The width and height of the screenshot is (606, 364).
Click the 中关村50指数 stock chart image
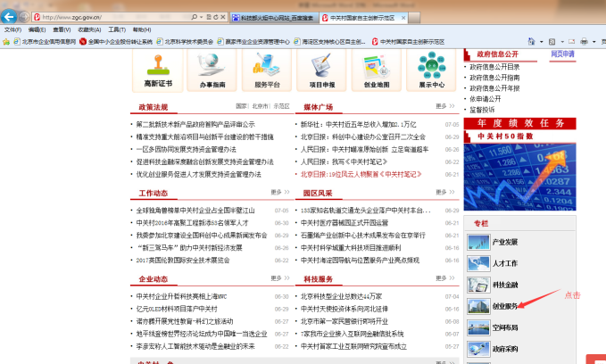(x=519, y=177)
